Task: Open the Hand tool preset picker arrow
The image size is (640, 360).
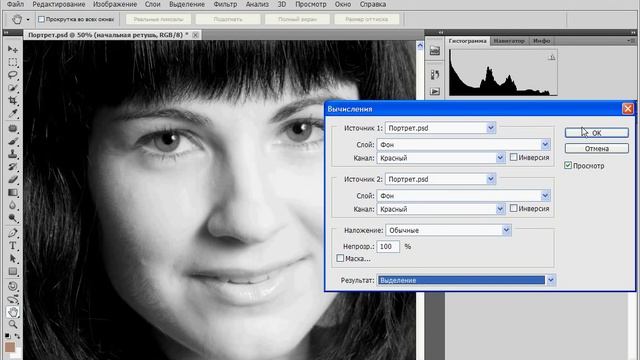Action: tap(28, 20)
